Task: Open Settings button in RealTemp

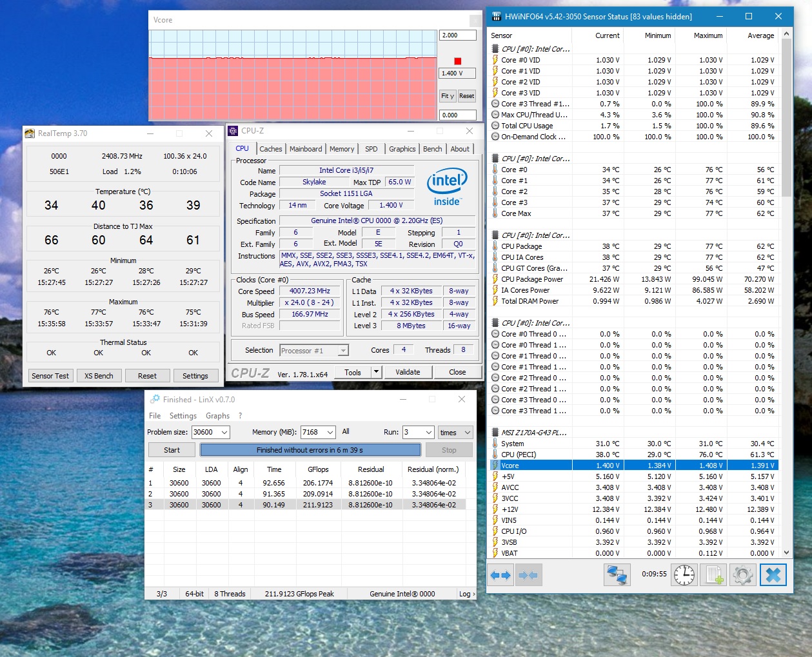Action: [195, 376]
